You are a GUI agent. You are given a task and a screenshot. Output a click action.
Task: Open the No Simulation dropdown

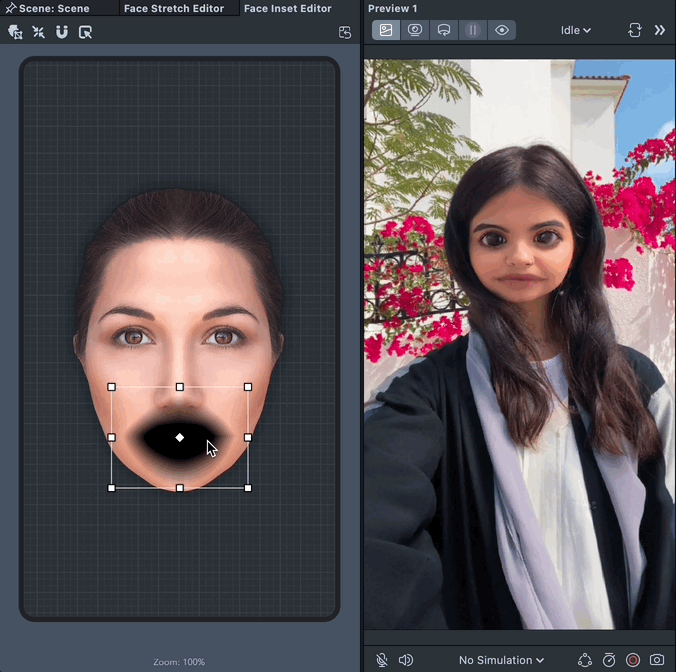coord(501,660)
